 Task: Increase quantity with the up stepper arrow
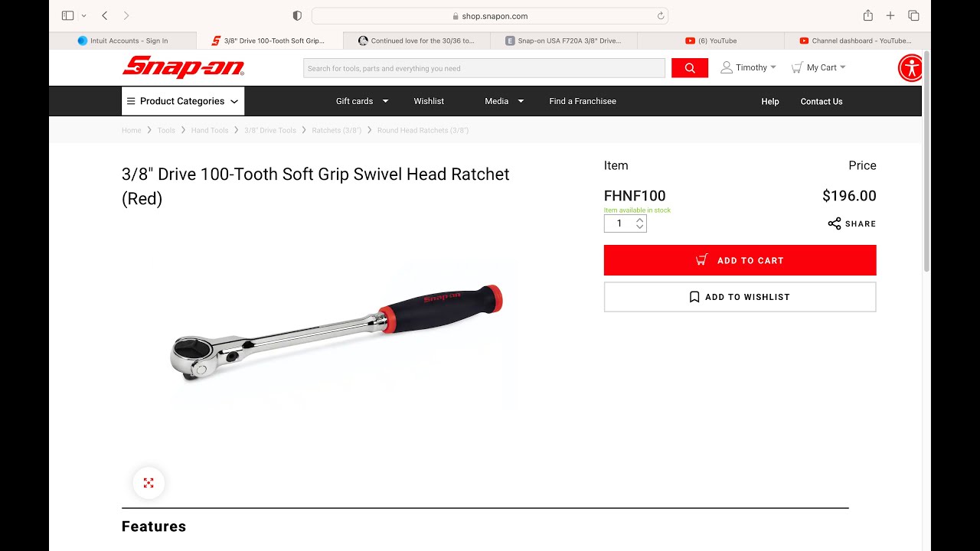coord(640,220)
